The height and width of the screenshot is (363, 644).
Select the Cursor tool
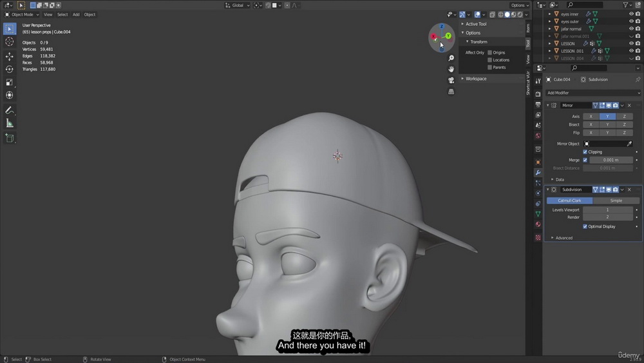(10, 42)
